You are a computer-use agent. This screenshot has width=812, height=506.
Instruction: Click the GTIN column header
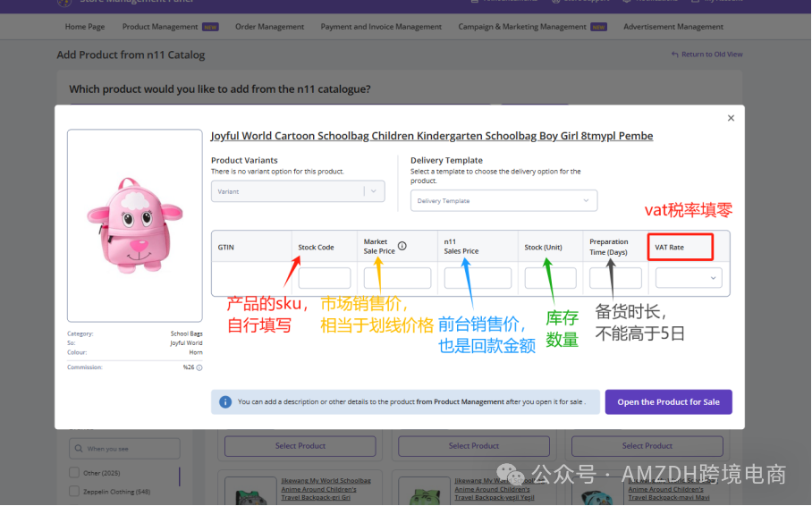click(225, 247)
